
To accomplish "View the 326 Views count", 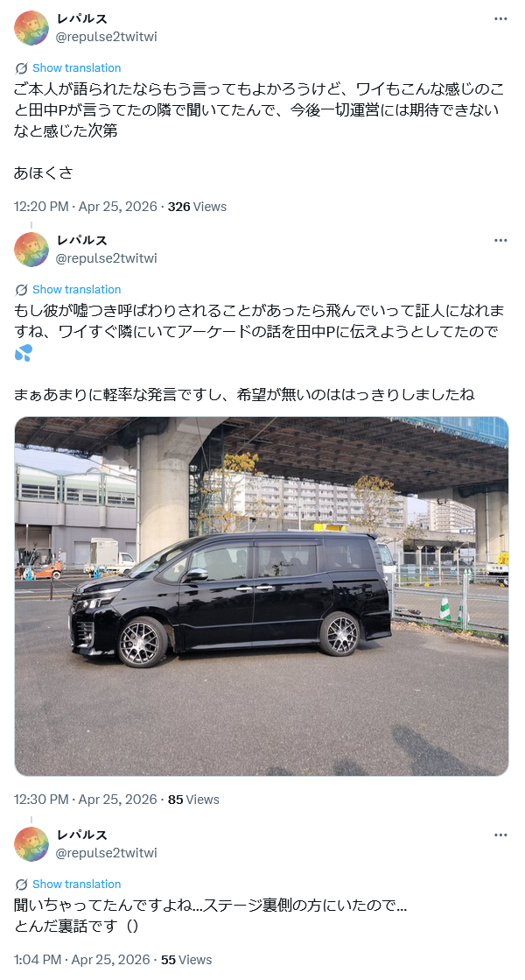I will pos(197,207).
